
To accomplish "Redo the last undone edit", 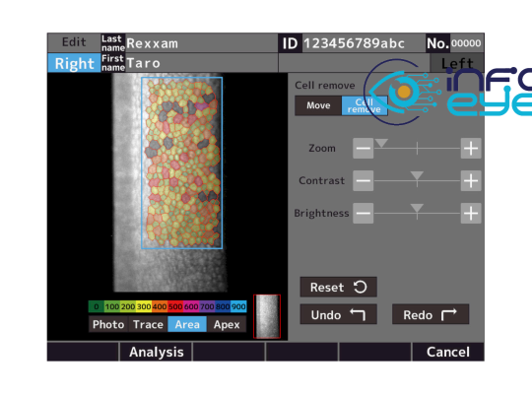I will click(x=431, y=314).
